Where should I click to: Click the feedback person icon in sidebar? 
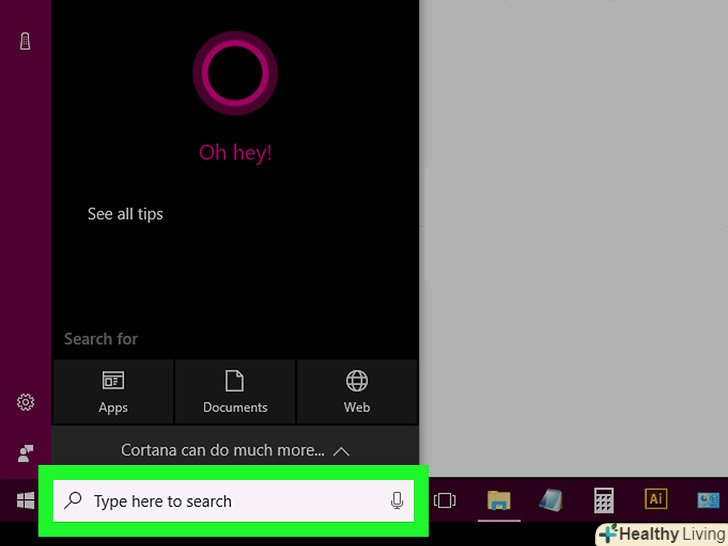pos(26,453)
